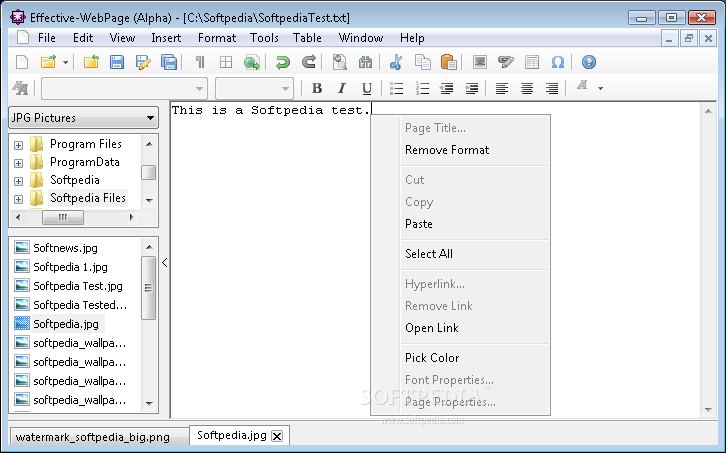Toggle the bulleted list button

click(397, 88)
